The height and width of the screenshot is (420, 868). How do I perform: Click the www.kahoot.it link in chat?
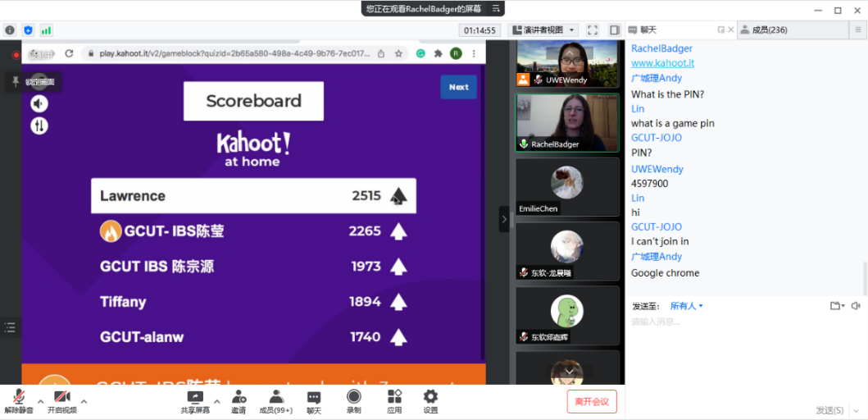[663, 63]
